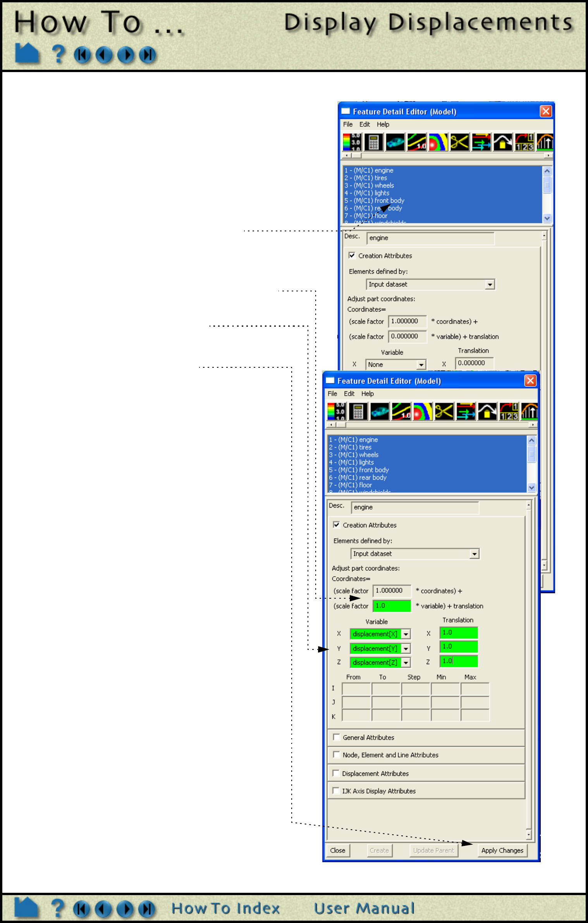Enable the Displacement Attributes checkbox

[336, 773]
